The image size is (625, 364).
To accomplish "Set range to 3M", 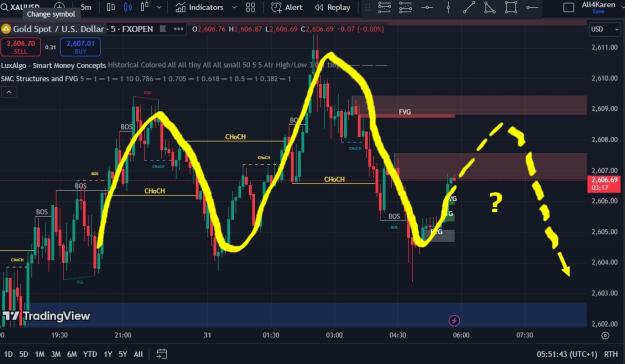I will point(56,354).
